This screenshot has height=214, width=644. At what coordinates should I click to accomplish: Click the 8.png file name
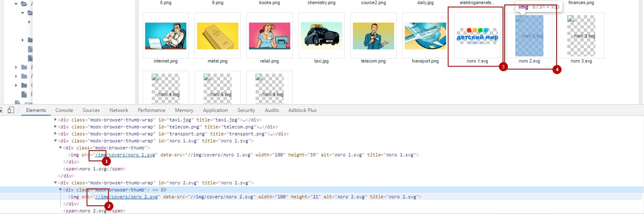(x=166, y=2)
